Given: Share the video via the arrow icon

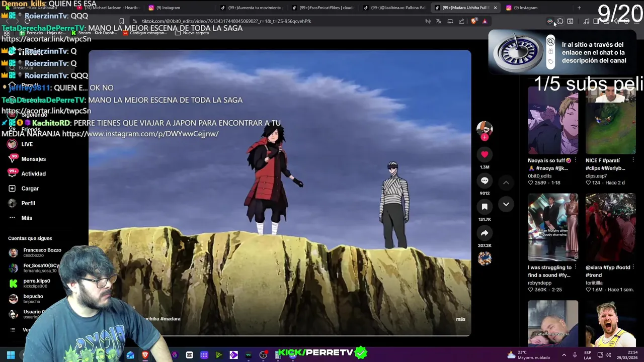Looking at the screenshot, I should click(485, 233).
